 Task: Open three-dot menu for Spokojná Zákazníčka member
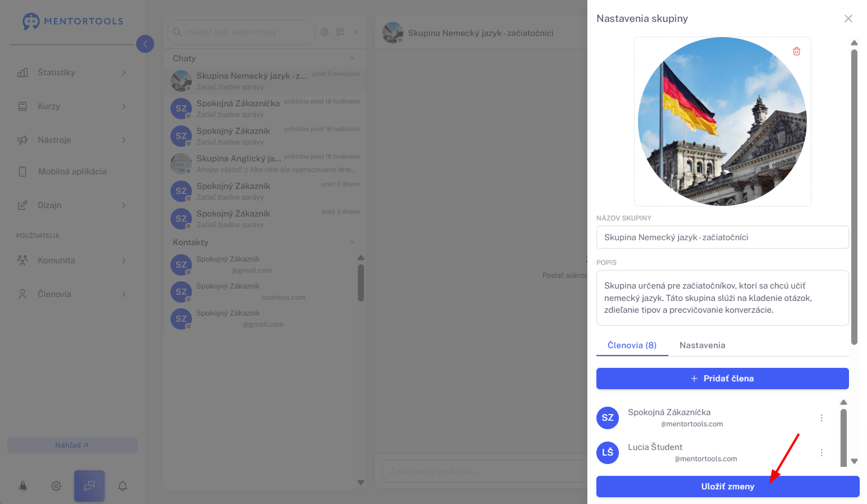point(821,418)
